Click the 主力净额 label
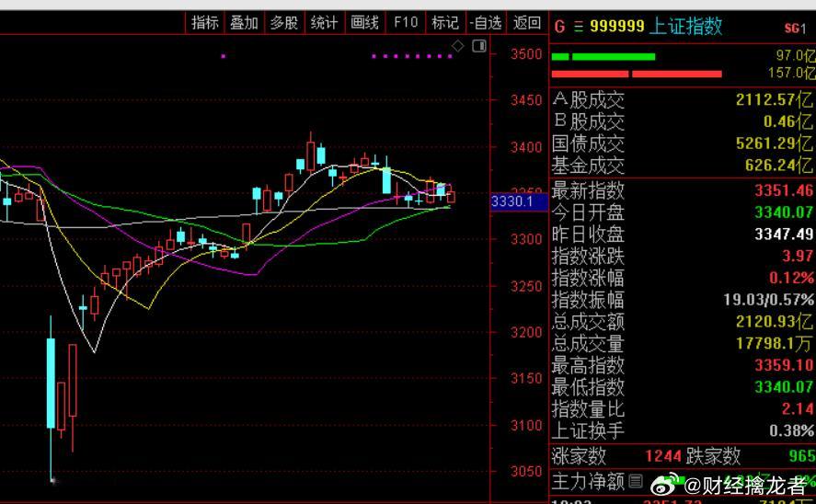 pos(588,482)
